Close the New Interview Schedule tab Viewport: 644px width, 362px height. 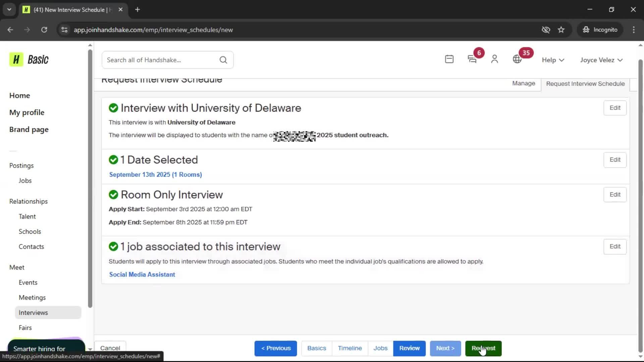pyautogui.click(x=120, y=10)
